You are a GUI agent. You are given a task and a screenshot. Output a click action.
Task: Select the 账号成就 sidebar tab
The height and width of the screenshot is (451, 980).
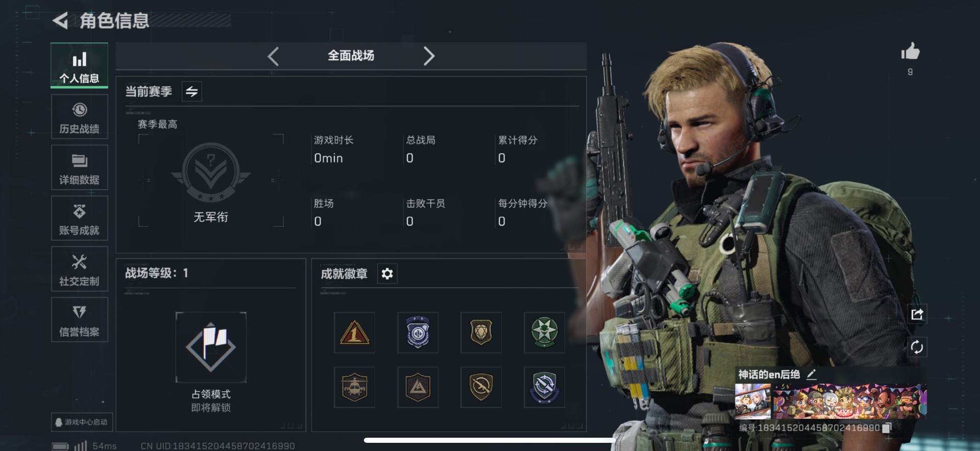tap(79, 218)
